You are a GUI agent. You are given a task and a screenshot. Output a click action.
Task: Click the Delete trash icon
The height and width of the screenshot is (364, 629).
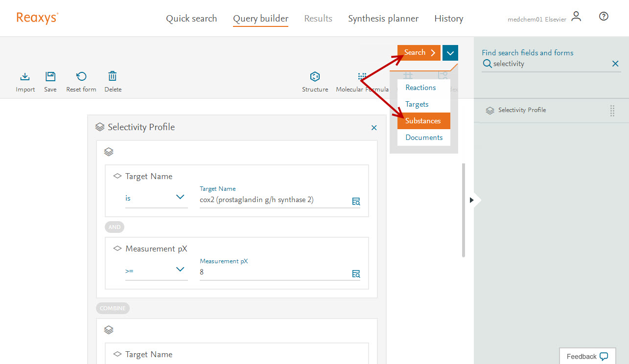click(113, 77)
